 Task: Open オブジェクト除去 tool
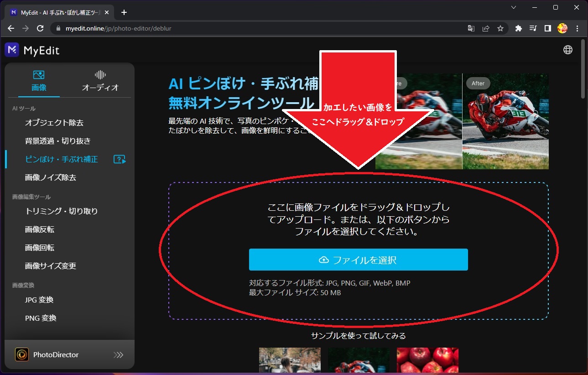pyautogui.click(x=54, y=123)
